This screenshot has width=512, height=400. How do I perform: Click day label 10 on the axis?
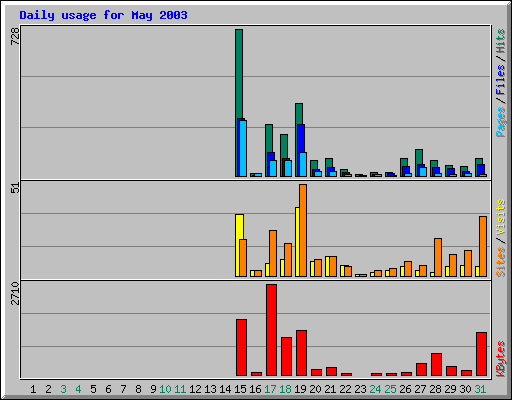[x=165, y=389]
